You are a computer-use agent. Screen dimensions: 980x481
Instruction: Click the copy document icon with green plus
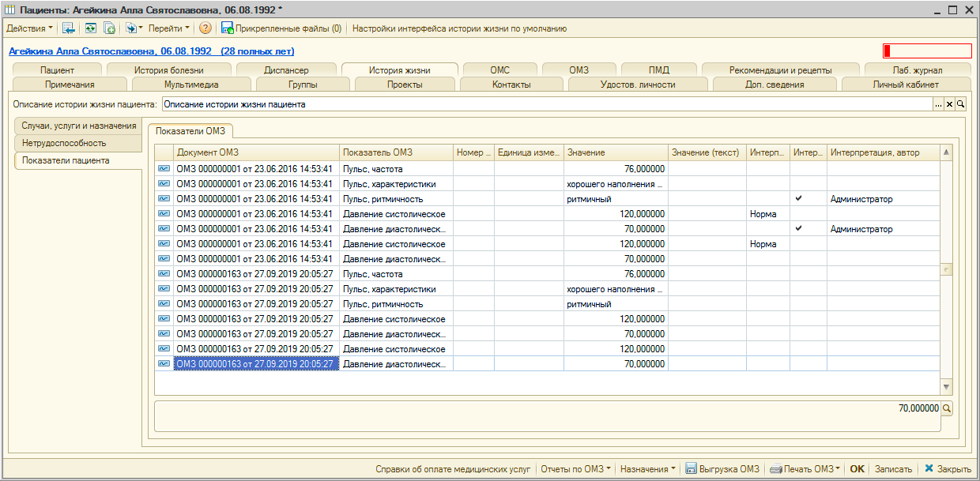(110, 28)
